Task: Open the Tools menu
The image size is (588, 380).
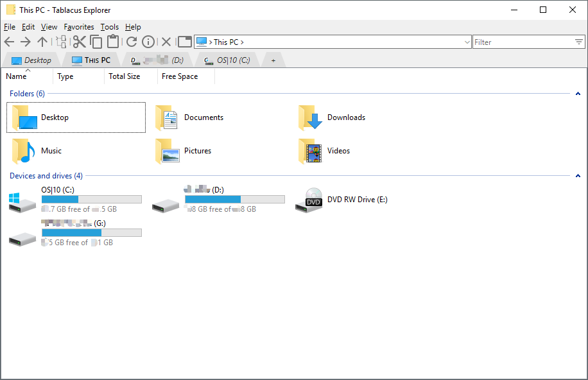Action: [x=110, y=27]
